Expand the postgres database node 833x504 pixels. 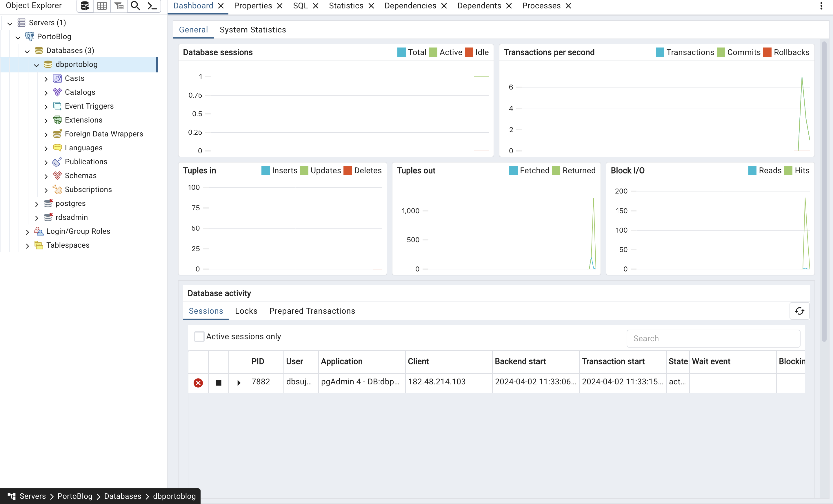(37, 204)
